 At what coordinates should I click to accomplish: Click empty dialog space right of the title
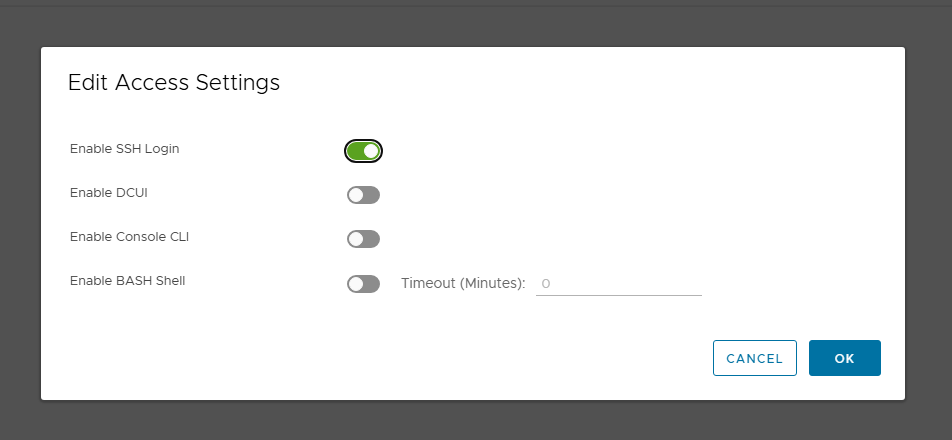pos(600,83)
